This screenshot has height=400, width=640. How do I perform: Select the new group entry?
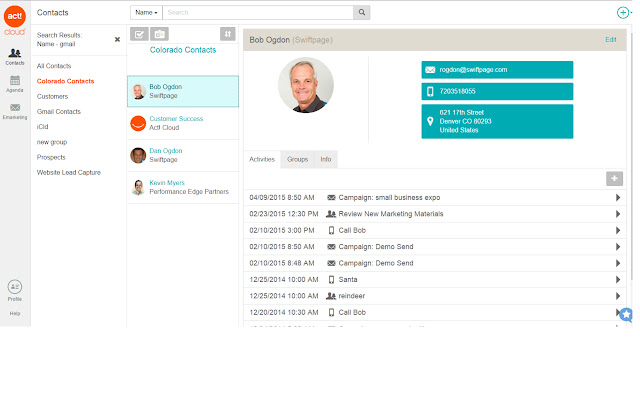(x=52, y=142)
